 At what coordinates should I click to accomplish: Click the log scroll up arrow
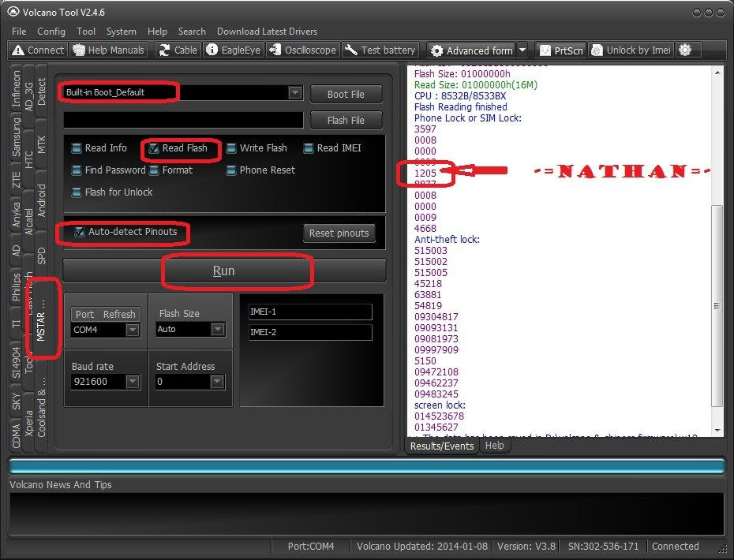(x=717, y=73)
